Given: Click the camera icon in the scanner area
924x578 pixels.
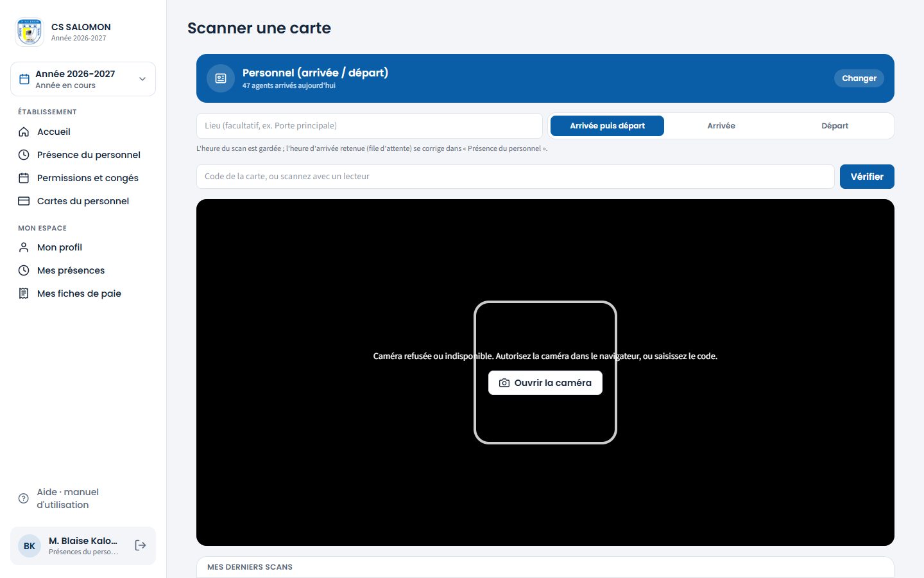Looking at the screenshot, I should tap(504, 383).
